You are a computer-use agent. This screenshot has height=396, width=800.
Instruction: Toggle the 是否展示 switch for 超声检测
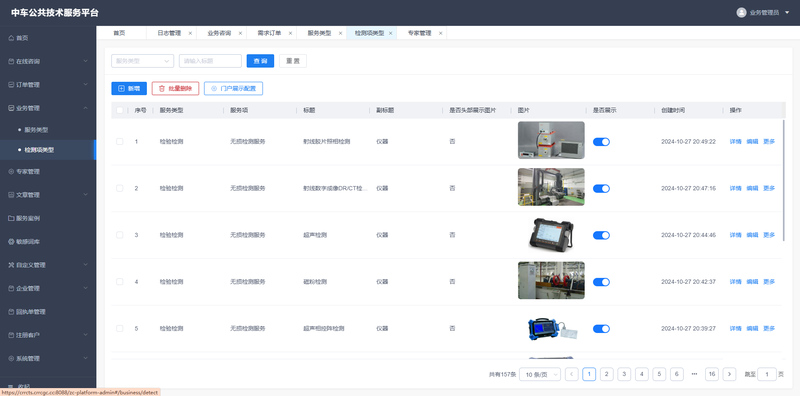(x=601, y=235)
